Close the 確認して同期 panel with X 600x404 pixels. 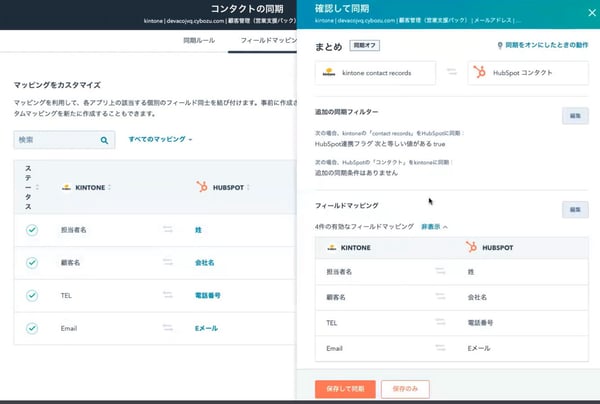[592, 13]
